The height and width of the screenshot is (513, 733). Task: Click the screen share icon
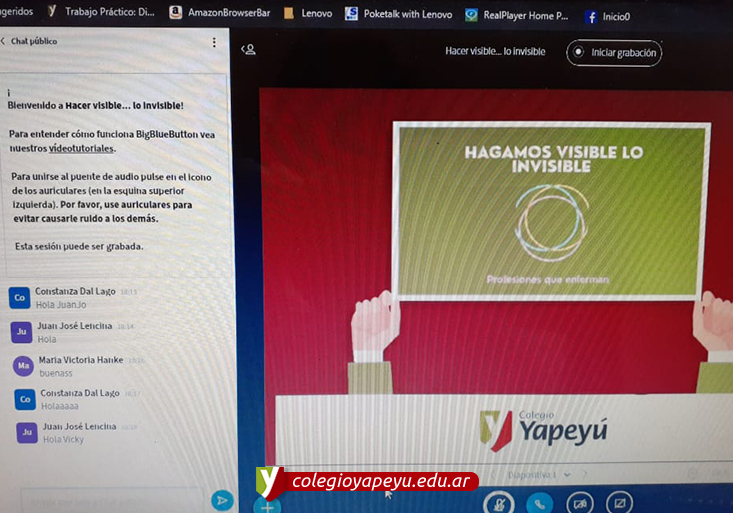point(620,504)
